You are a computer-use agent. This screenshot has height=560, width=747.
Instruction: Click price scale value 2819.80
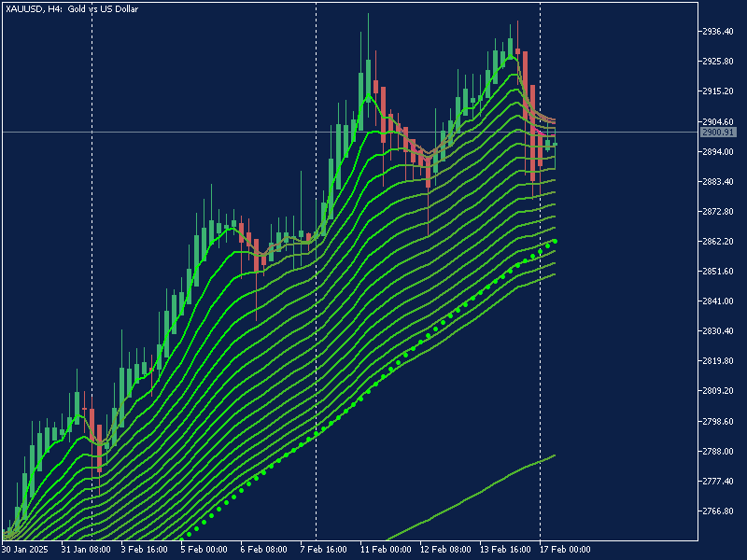pos(718,361)
